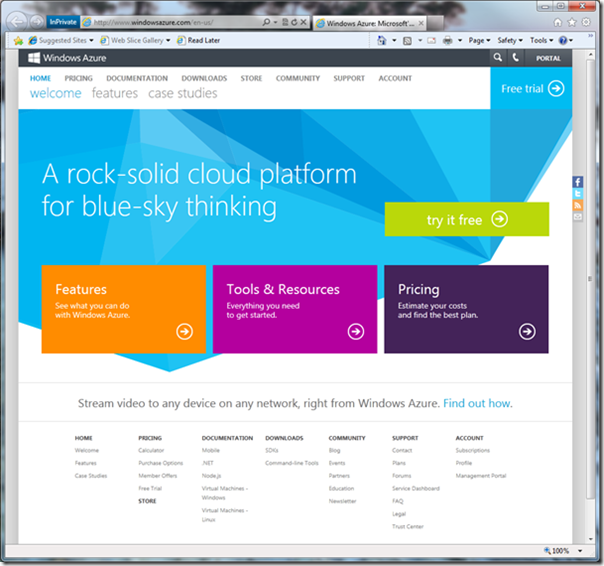
Task: Click the site search magnifier icon
Action: click(498, 58)
